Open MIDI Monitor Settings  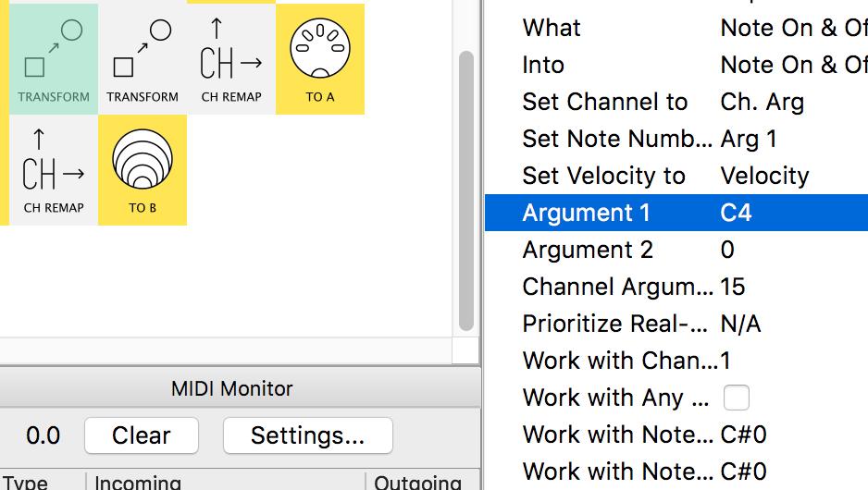click(x=308, y=435)
